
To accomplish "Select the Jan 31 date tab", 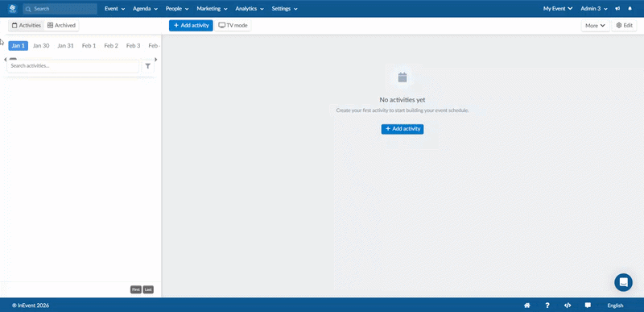I will 65,46.
